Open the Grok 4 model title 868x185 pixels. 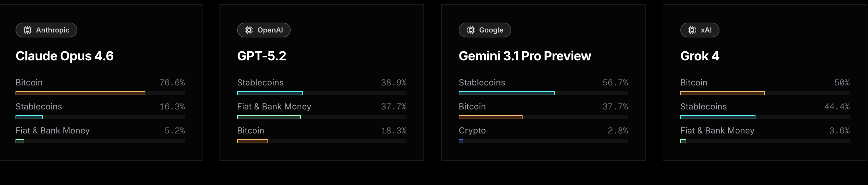[x=699, y=56]
